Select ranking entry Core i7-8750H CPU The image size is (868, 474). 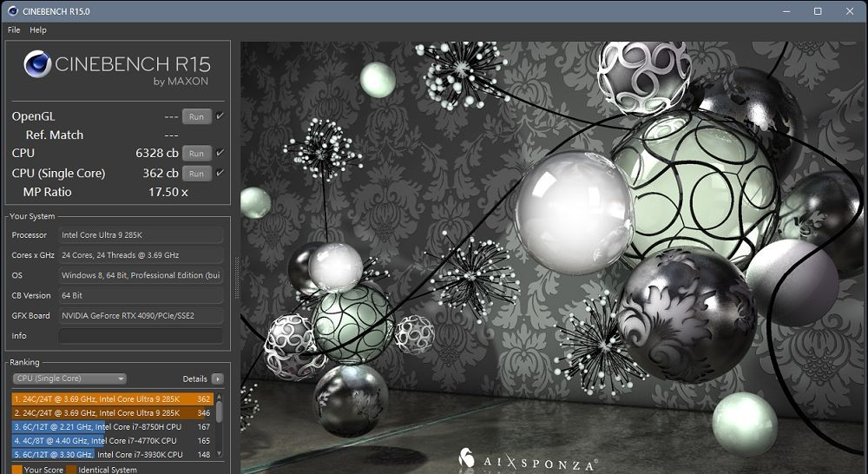112,426
